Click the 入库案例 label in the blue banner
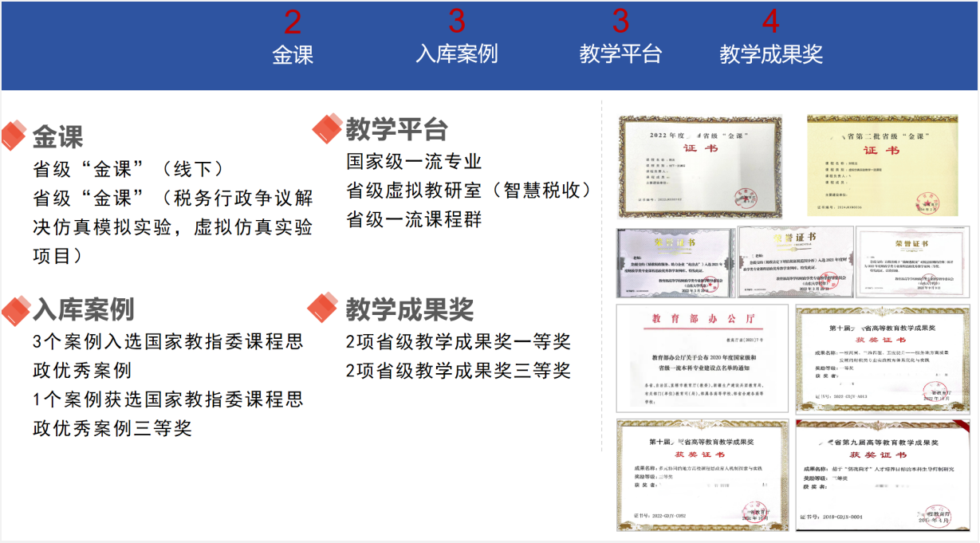The image size is (980, 543). pyautogui.click(x=457, y=54)
